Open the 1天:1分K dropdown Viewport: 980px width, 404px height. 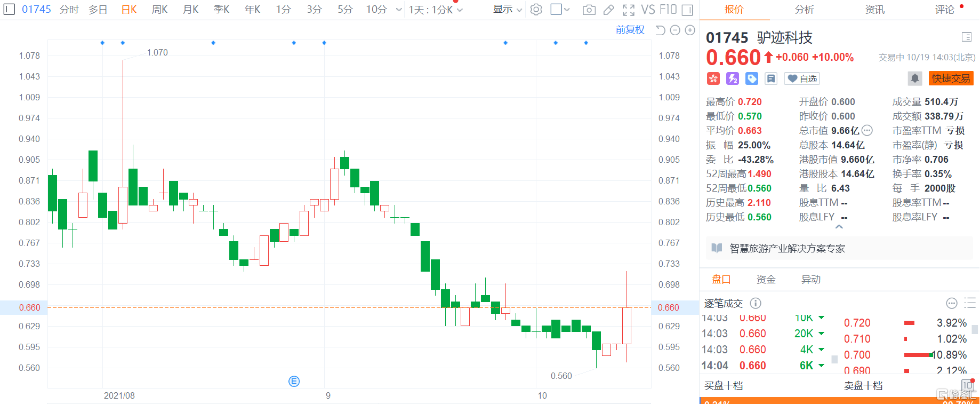[x=436, y=10]
